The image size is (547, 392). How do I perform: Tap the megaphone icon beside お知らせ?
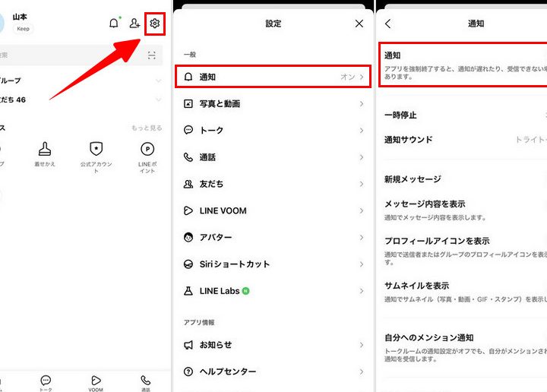pyautogui.click(x=188, y=345)
